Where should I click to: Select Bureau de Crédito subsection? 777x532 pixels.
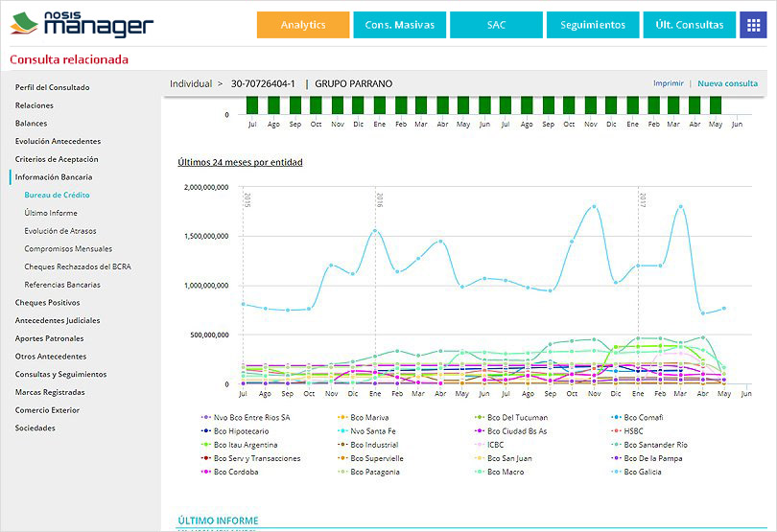point(57,195)
